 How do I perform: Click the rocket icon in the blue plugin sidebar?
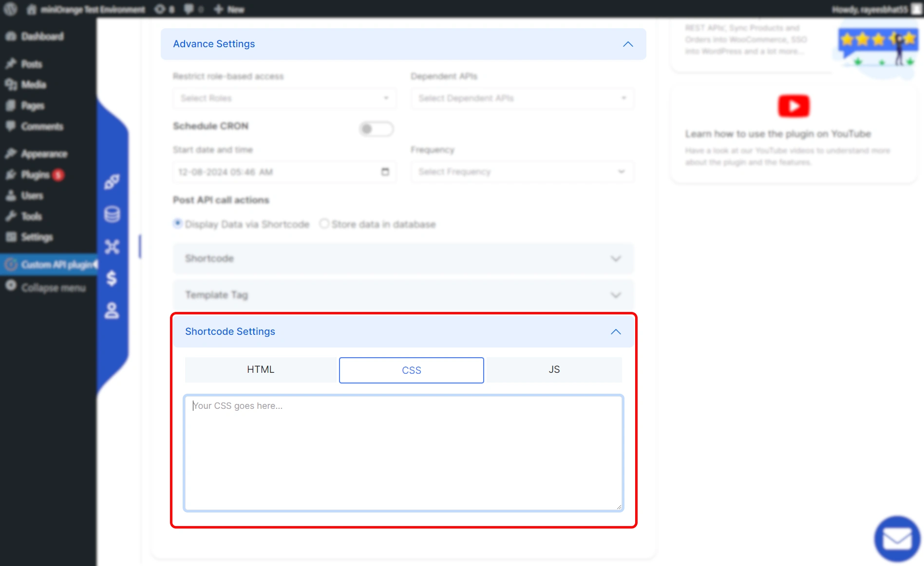pos(112,182)
